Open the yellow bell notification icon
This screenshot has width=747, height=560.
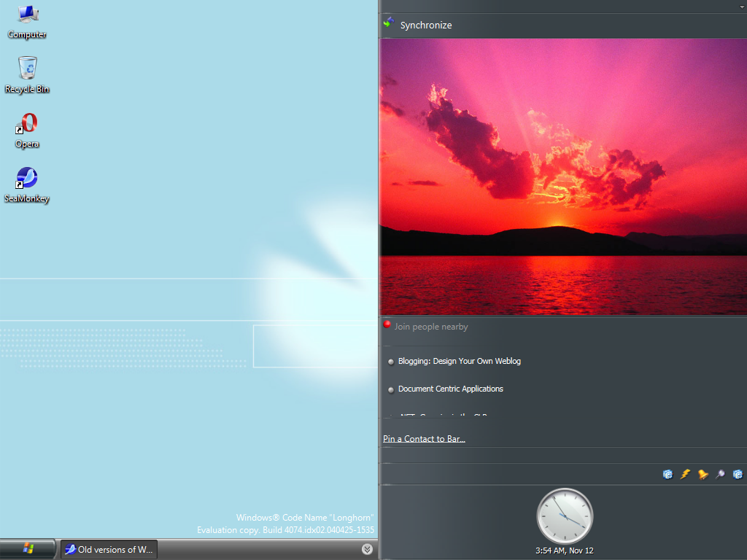(x=703, y=475)
